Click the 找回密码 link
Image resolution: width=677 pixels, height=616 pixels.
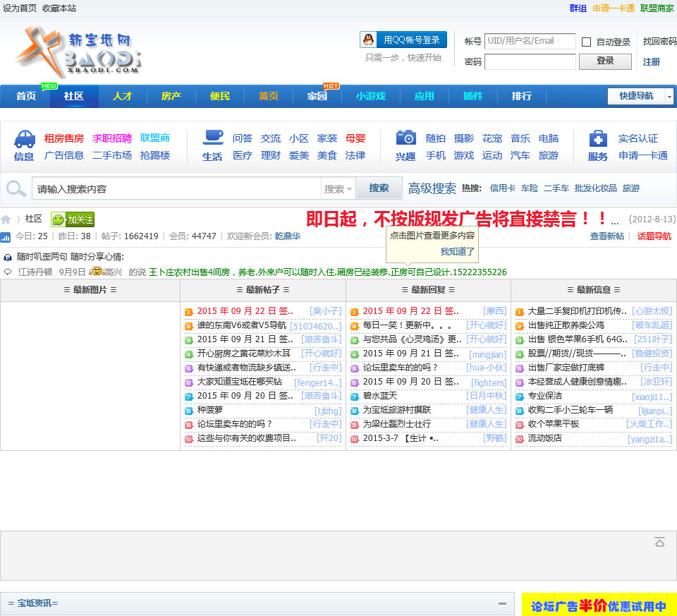[659, 42]
